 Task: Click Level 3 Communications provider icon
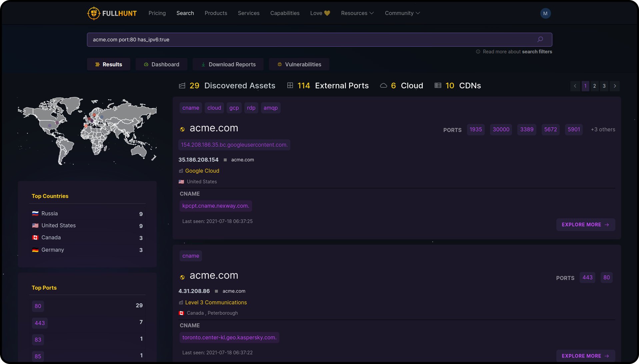tap(181, 303)
